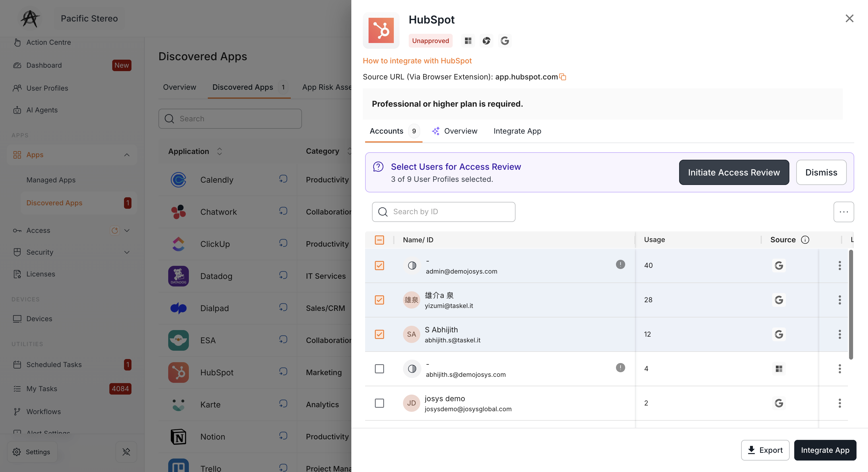Open more actions for admin@demojosys.com
The height and width of the screenshot is (472, 868).
click(x=840, y=266)
